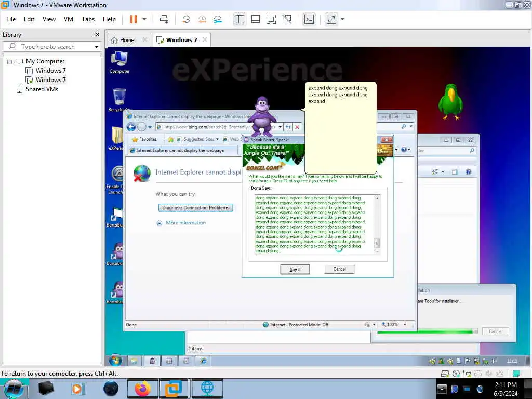This screenshot has width=532, height=399.
Task: Click Cancel in Speak Bonzi dialog
Action: (x=339, y=269)
